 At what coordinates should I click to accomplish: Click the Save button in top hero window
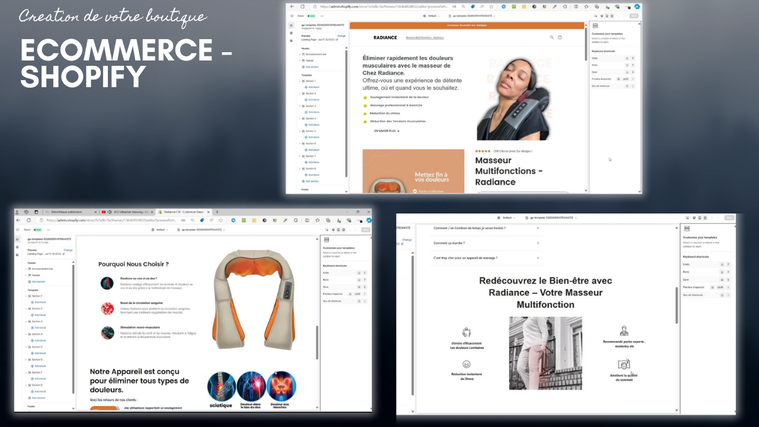tap(634, 16)
